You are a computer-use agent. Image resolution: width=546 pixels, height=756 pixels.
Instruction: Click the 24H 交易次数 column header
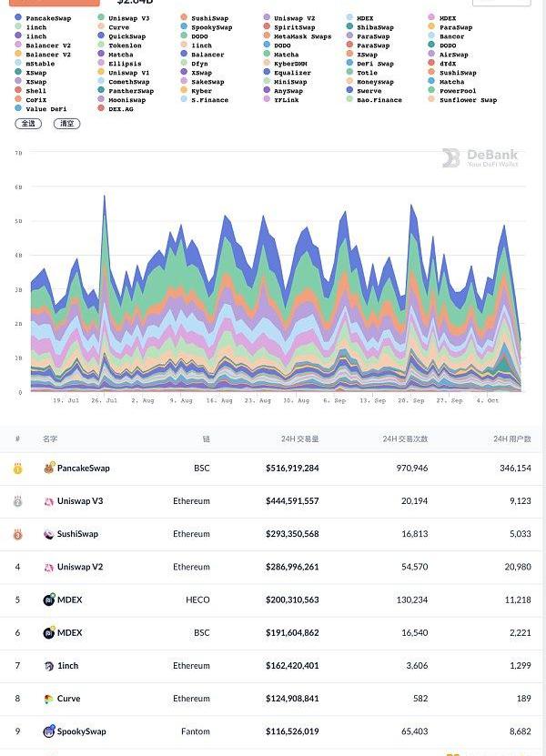[406, 439]
